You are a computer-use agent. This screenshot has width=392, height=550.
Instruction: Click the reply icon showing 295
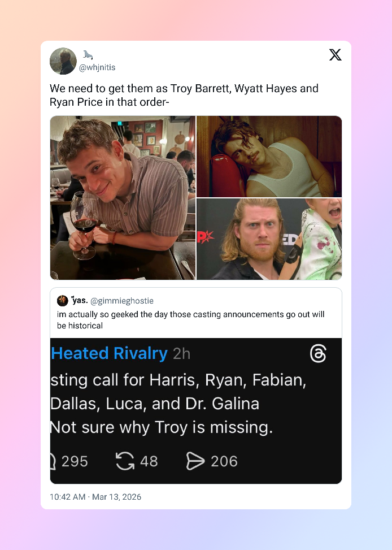(53, 461)
